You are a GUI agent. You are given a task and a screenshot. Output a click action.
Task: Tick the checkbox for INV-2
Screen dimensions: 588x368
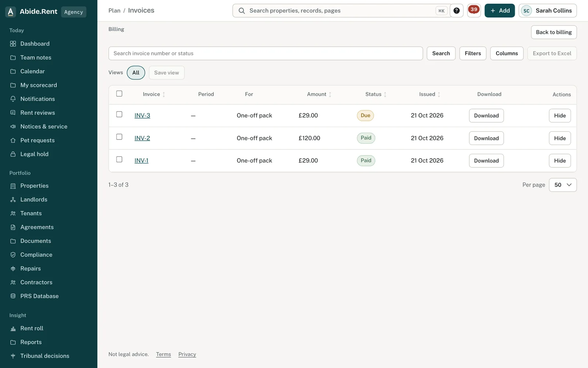(119, 137)
